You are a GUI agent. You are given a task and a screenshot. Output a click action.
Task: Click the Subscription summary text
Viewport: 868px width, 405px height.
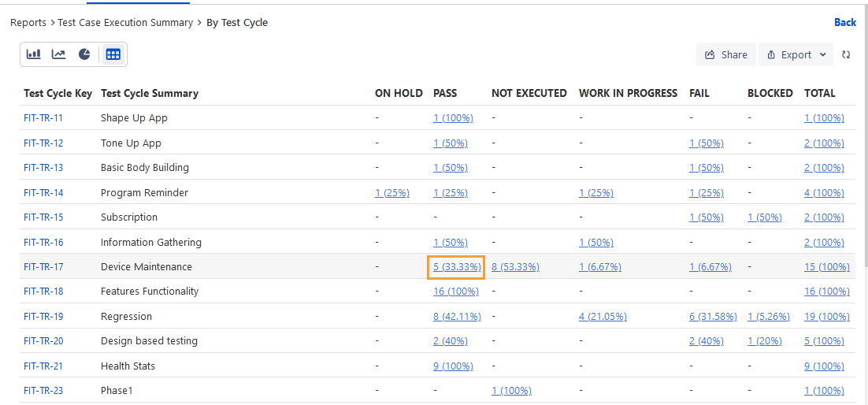tap(129, 217)
